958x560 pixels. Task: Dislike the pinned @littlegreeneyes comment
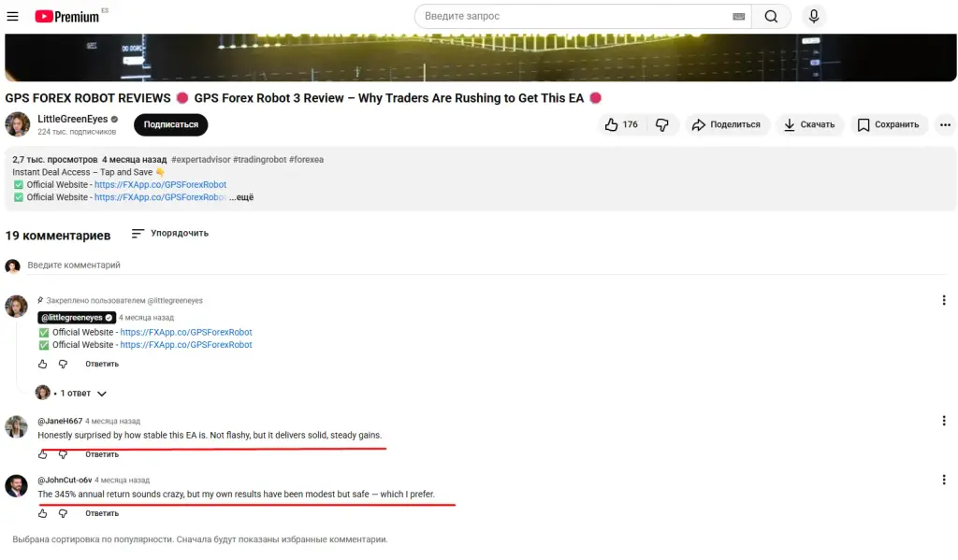(63, 364)
